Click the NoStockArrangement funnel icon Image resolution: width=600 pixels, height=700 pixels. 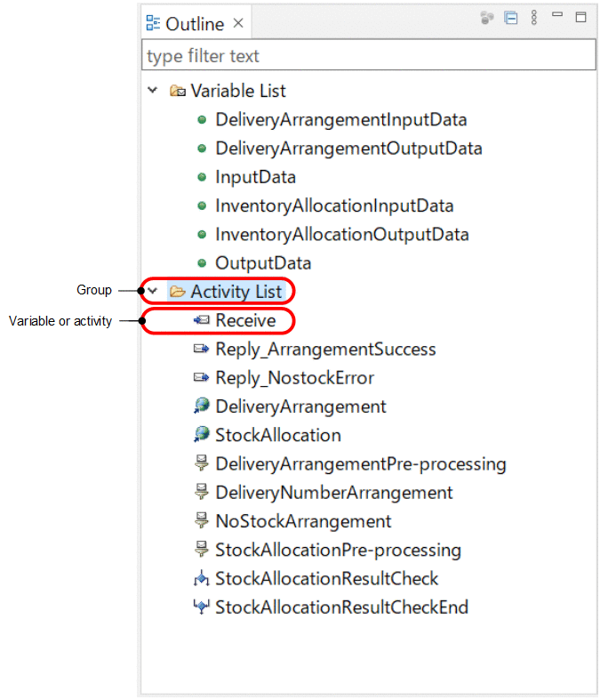(201, 521)
